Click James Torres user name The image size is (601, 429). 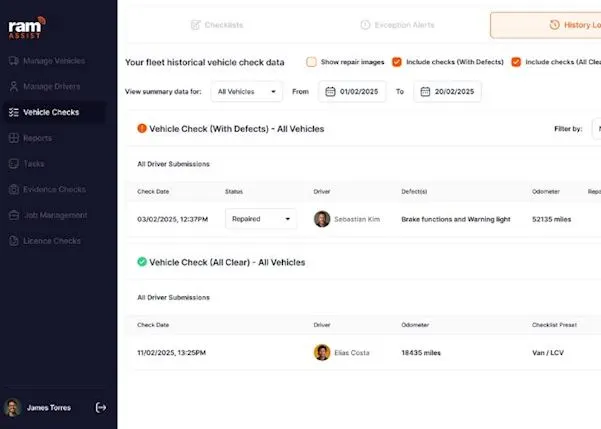pyautogui.click(x=49, y=408)
